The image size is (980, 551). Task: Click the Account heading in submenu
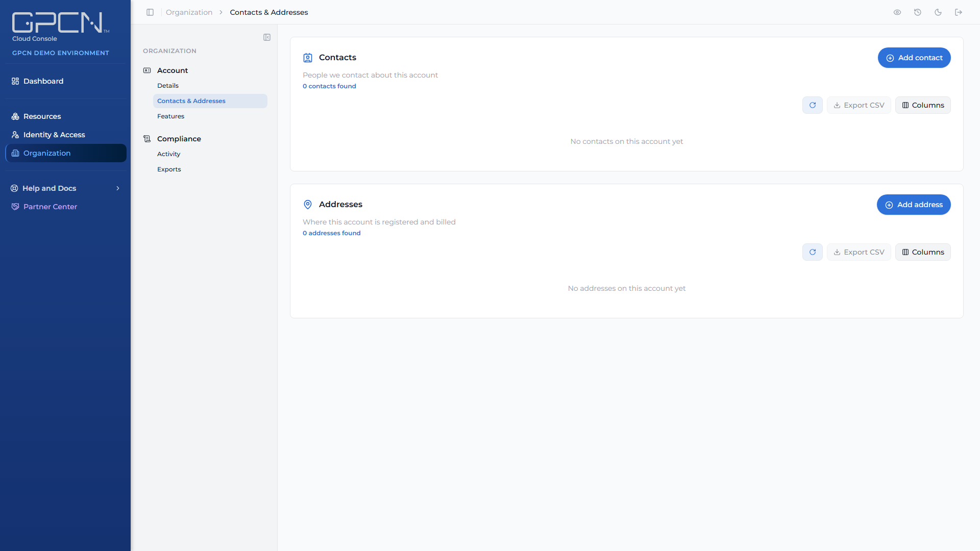click(x=173, y=70)
